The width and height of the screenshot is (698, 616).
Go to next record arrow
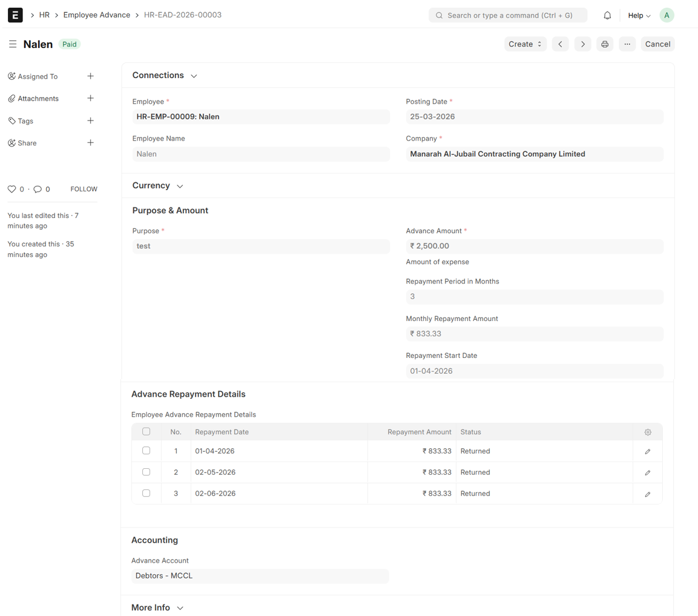582,44
